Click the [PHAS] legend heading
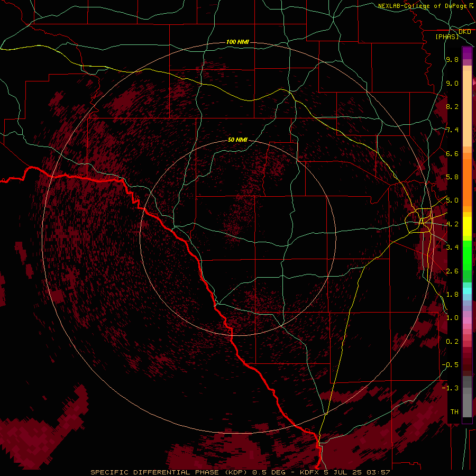This screenshot has width=476, height=476. pos(447,36)
